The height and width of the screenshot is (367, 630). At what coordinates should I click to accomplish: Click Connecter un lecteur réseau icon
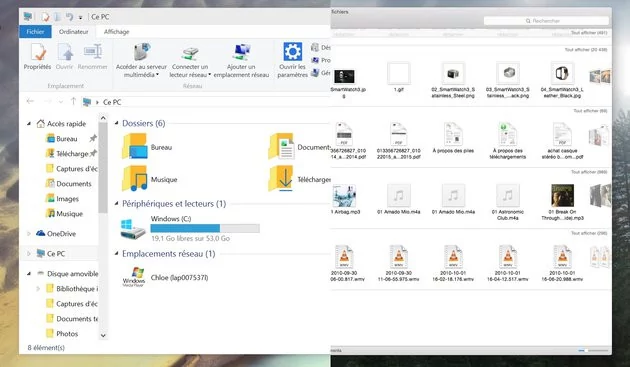190,53
